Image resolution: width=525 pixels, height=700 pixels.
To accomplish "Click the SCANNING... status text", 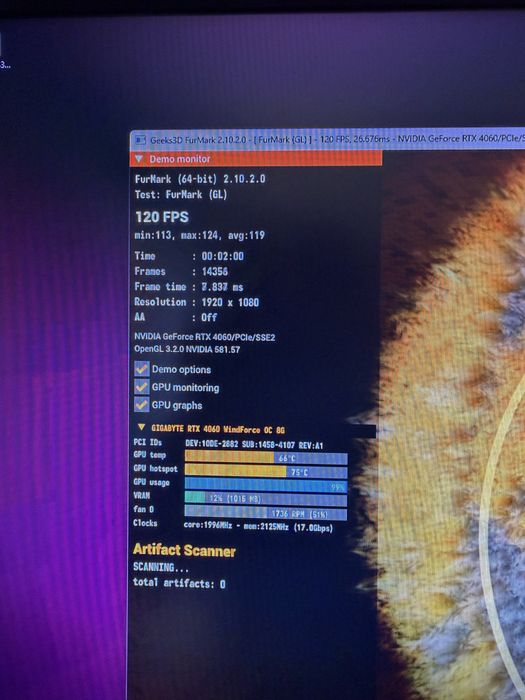I will pyautogui.click(x=161, y=567).
